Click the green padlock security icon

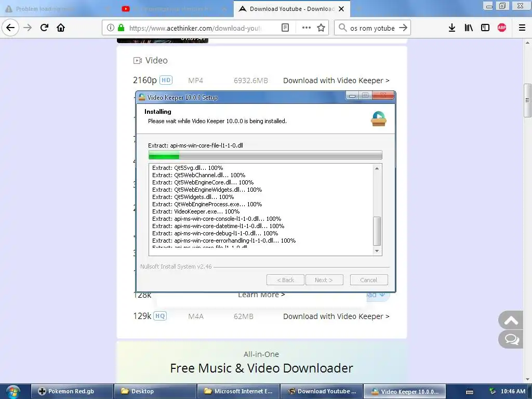pos(121,28)
